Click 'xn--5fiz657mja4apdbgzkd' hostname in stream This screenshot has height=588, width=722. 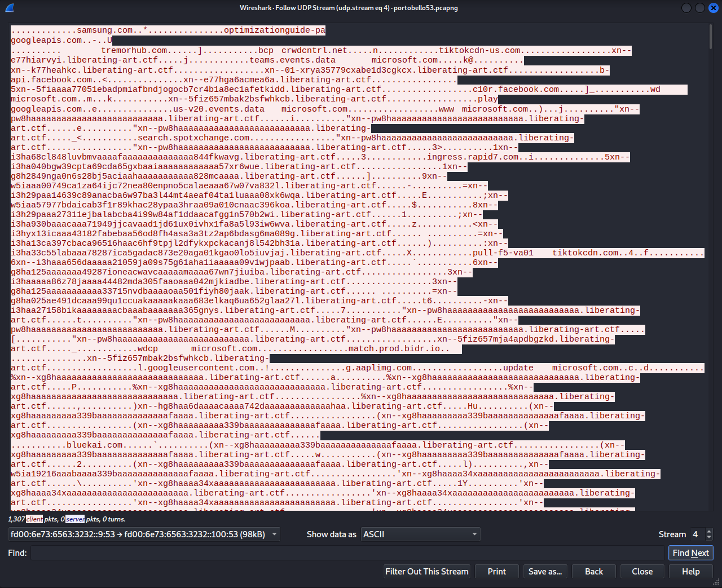click(x=496, y=339)
